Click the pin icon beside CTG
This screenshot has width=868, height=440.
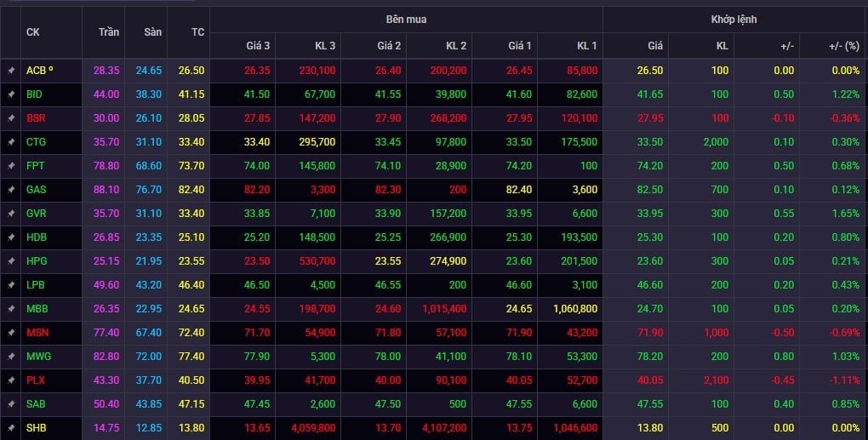click(x=10, y=142)
